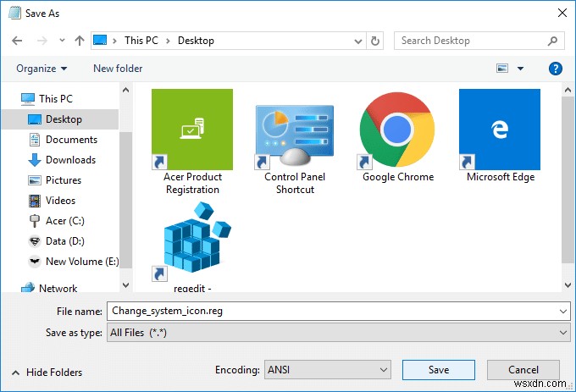Open address bar previous locations dropdown
Screen dimensions: 576x392
coord(358,41)
